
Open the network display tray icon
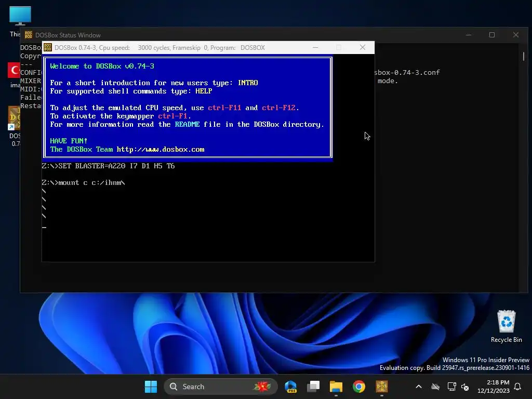pyautogui.click(x=451, y=387)
